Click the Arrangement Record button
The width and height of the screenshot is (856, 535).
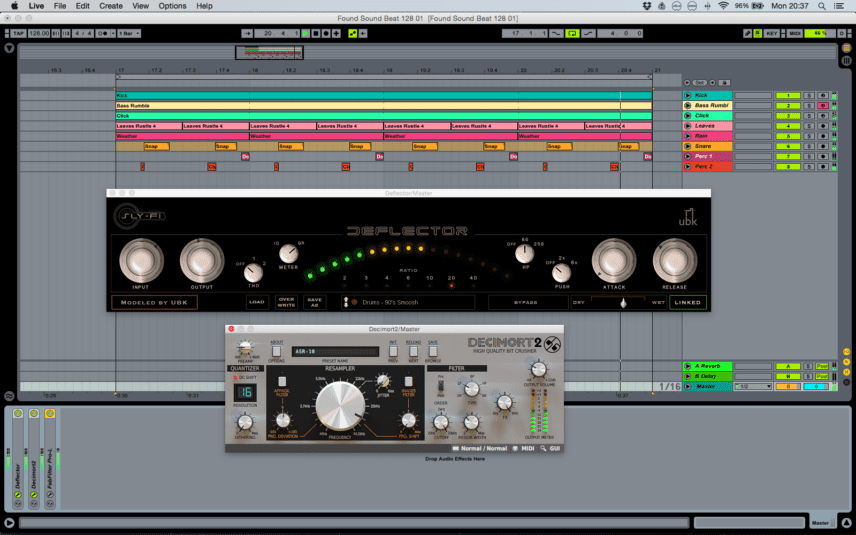(326, 33)
